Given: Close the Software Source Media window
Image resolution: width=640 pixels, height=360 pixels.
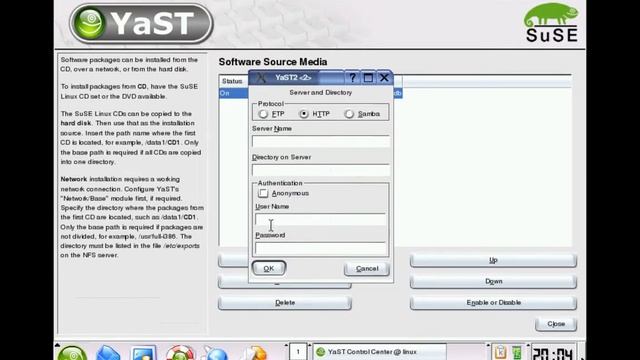Looking at the screenshot, I should (556, 324).
